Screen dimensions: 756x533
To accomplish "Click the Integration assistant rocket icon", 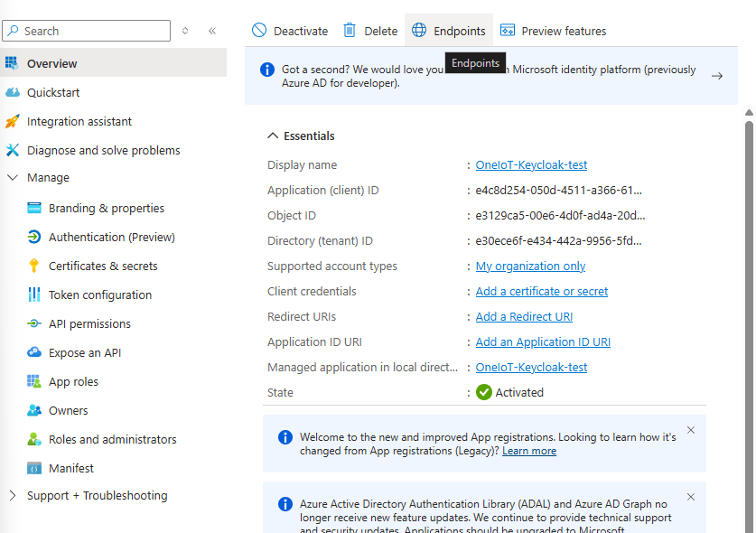I will (13, 121).
